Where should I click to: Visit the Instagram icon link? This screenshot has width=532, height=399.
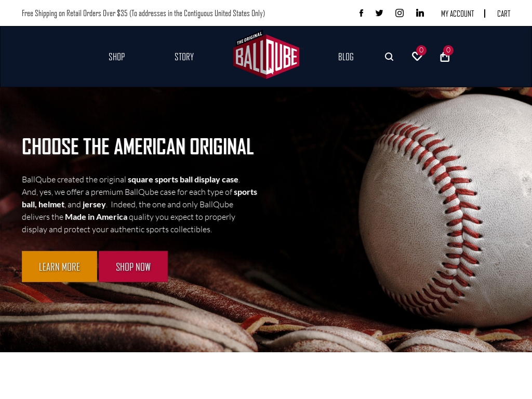pyautogui.click(x=400, y=13)
